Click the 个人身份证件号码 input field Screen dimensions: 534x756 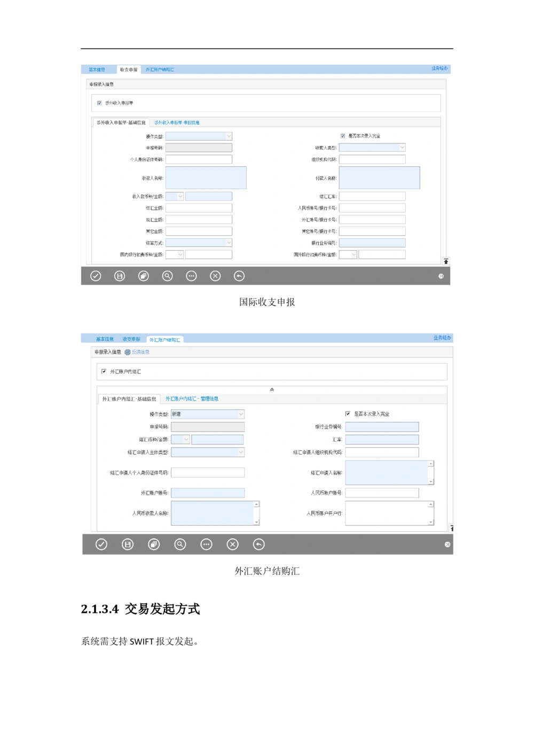(x=199, y=159)
